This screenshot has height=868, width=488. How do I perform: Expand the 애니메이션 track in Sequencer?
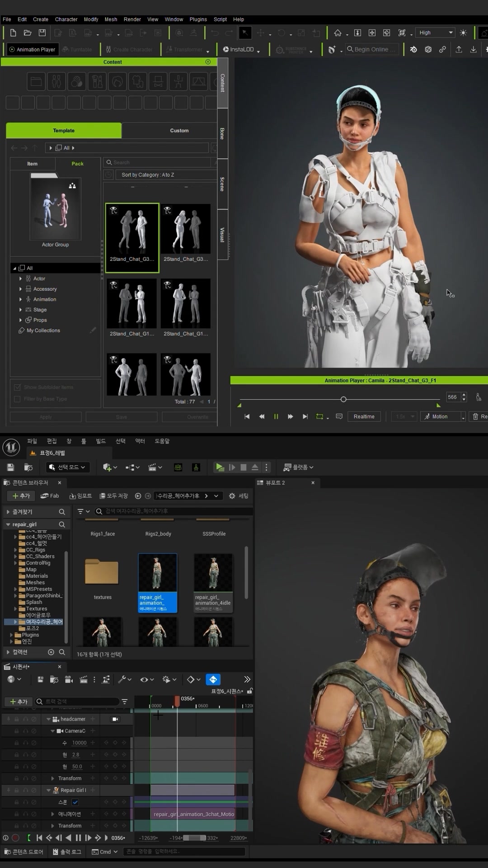[x=53, y=814]
